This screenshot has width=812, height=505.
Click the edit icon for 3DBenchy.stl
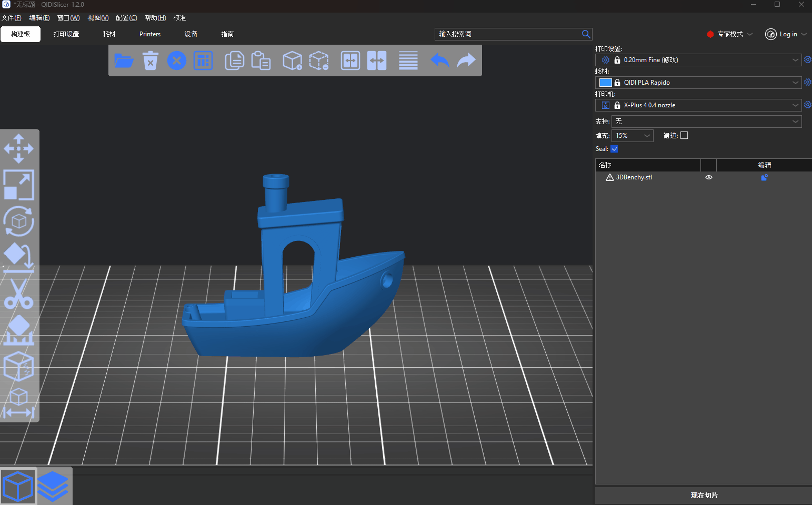pyautogui.click(x=765, y=177)
